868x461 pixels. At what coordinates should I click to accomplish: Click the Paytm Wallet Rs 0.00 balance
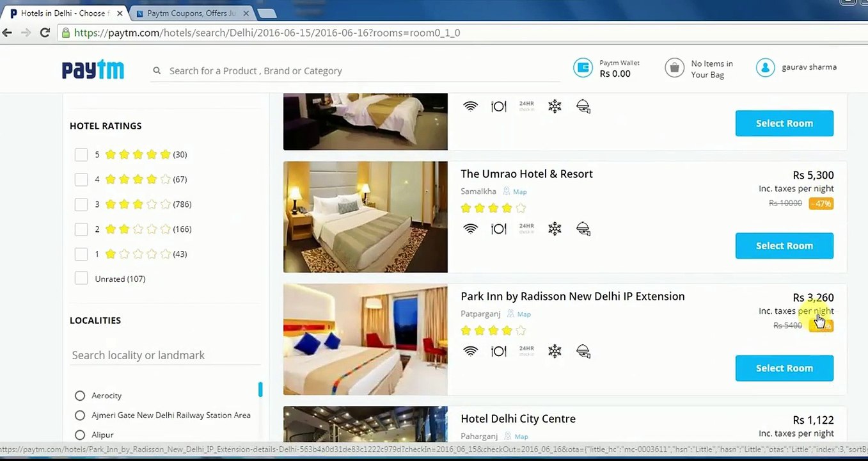pos(615,74)
